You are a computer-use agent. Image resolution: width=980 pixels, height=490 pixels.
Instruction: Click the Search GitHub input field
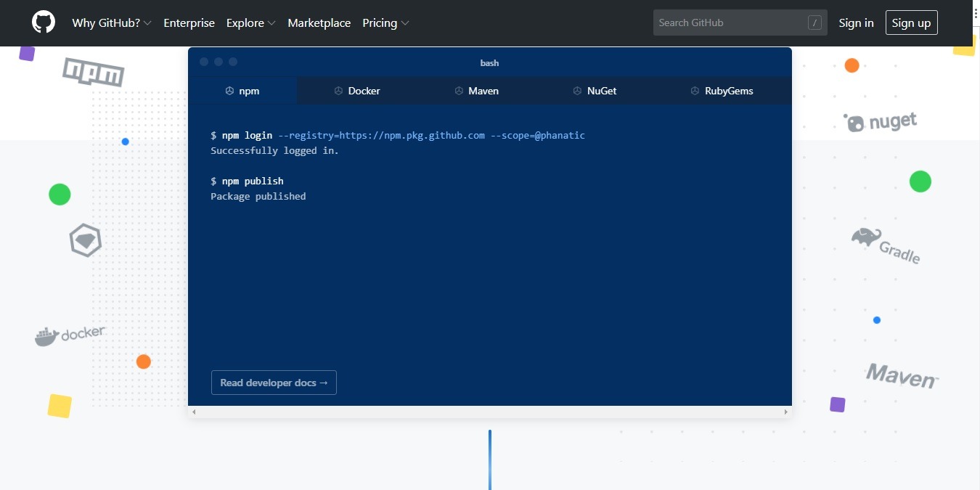[726, 23]
